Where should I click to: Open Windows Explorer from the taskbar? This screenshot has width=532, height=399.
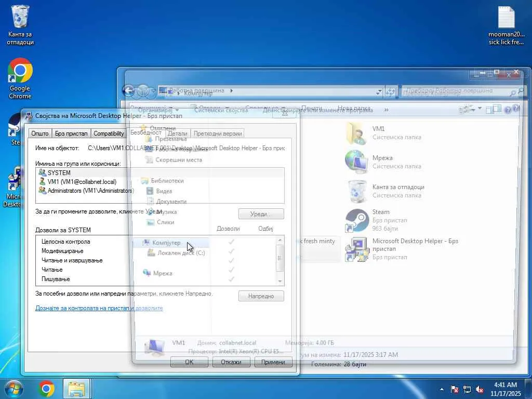(x=76, y=389)
